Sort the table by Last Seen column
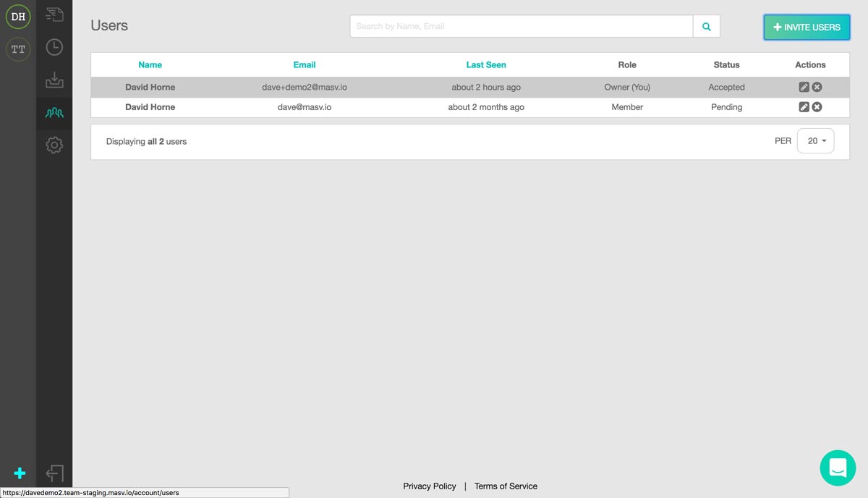The width and height of the screenshot is (868, 498). [486, 65]
